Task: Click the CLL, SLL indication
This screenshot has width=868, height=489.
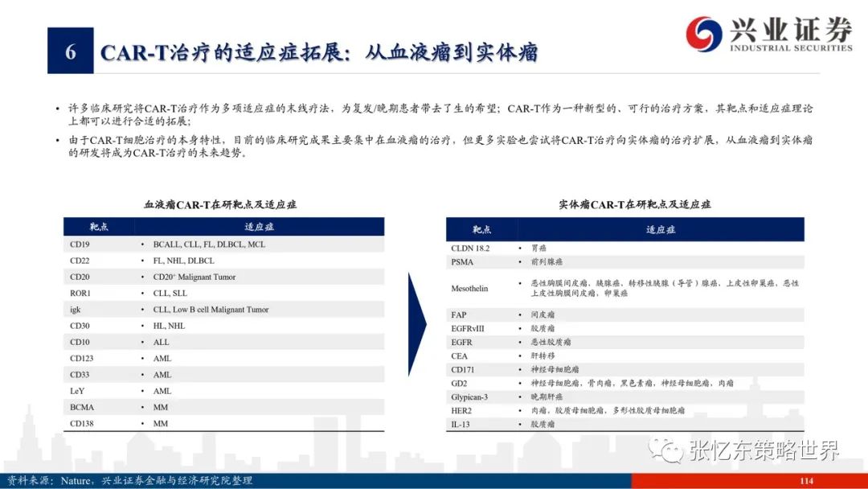Action: pos(170,293)
